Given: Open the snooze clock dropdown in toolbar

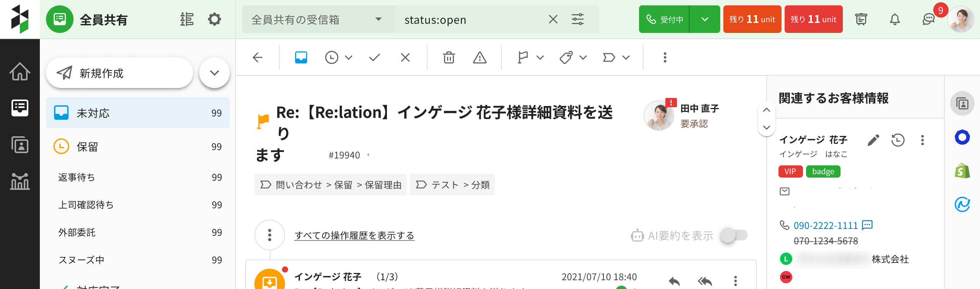Looking at the screenshot, I should point(338,57).
